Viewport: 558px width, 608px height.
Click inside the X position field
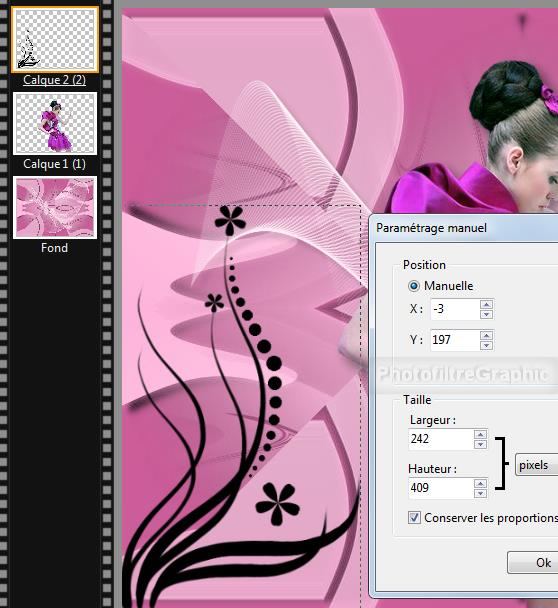coord(455,309)
